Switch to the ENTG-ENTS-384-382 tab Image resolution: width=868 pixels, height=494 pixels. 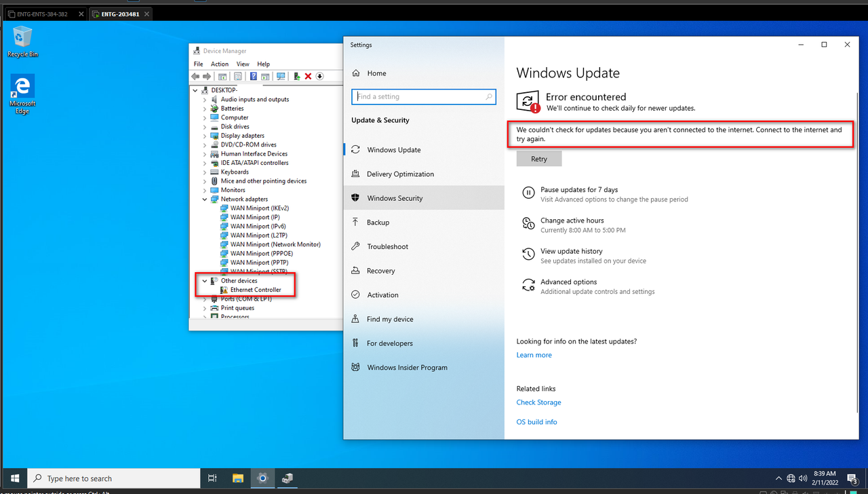(x=45, y=14)
